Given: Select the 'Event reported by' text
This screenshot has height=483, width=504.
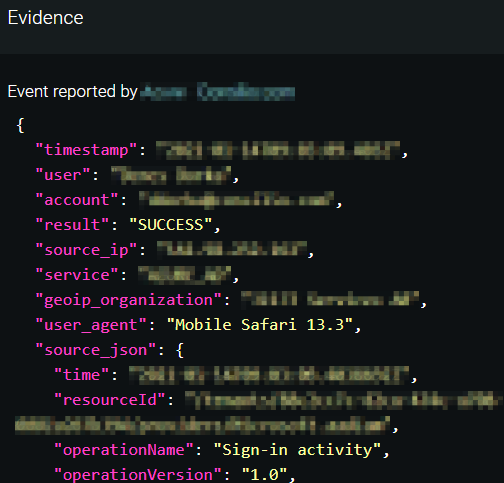Looking at the screenshot, I should tap(72, 92).
